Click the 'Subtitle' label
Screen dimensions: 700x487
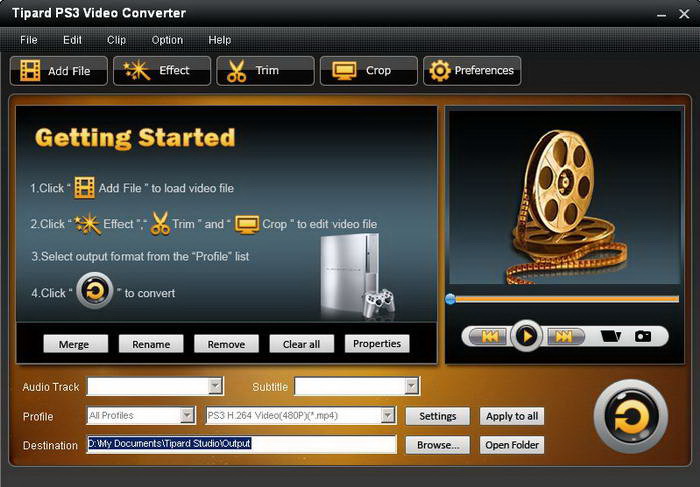pos(270,387)
